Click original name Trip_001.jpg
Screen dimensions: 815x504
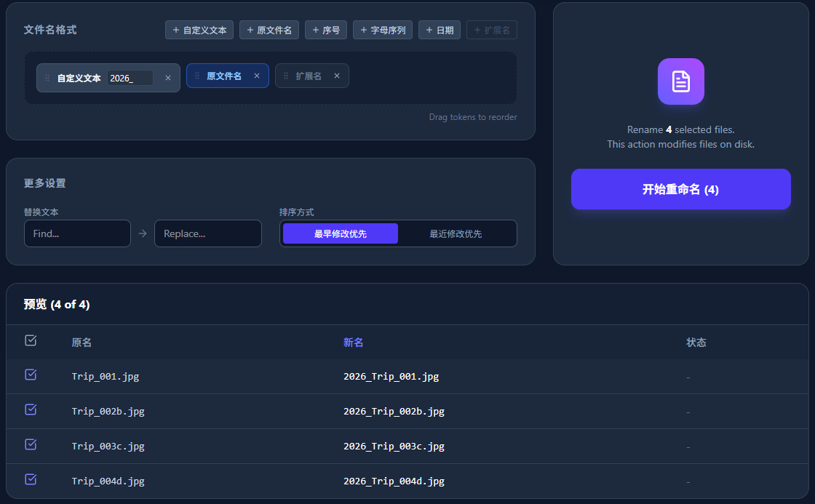106,377
